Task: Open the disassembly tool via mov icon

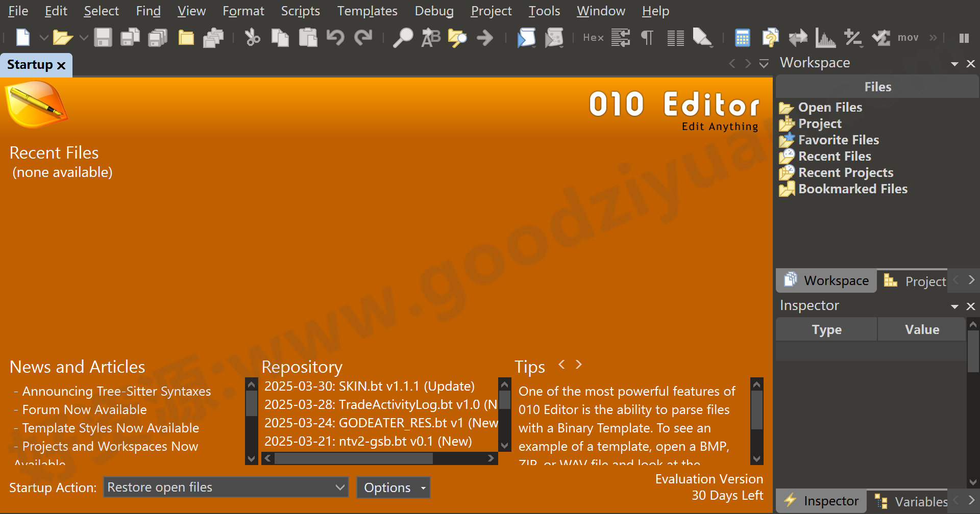Action: coord(909,37)
